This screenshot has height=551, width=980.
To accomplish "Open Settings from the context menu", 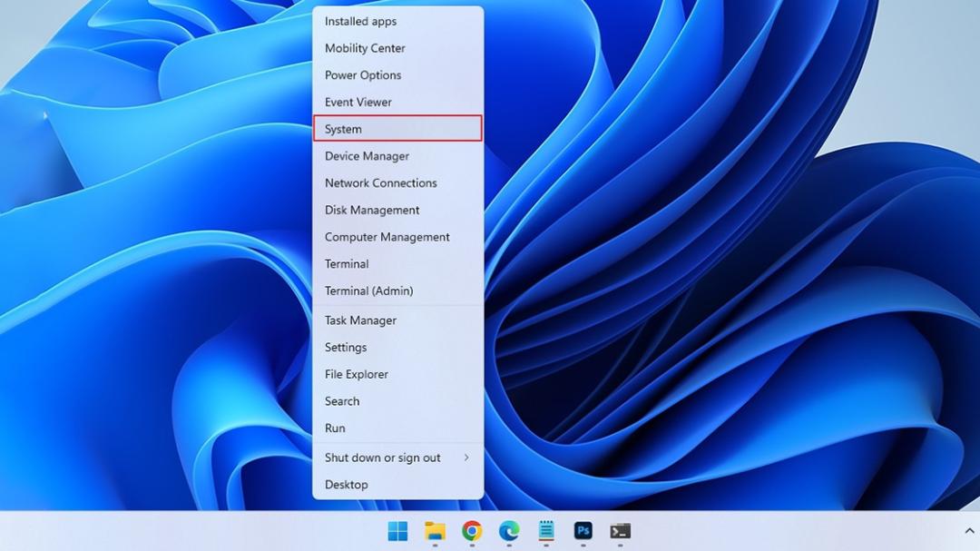I will click(398, 347).
